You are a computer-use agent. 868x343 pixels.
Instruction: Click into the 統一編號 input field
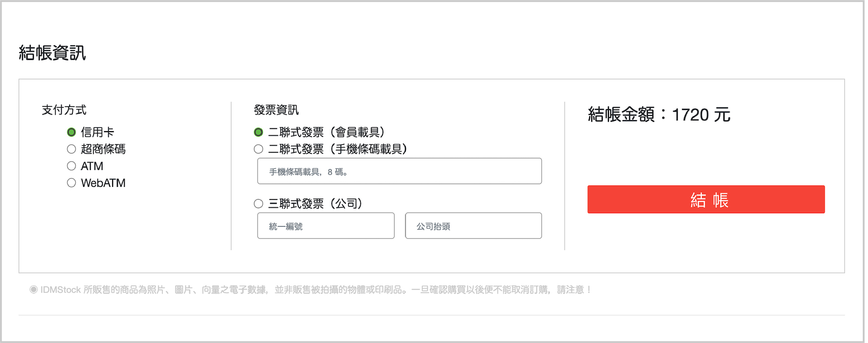[x=326, y=226]
